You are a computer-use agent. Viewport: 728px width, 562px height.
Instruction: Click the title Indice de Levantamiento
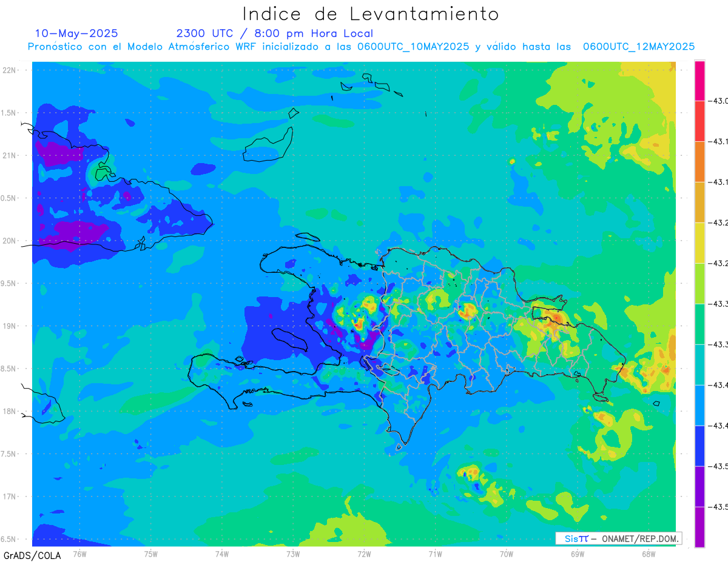point(371,13)
